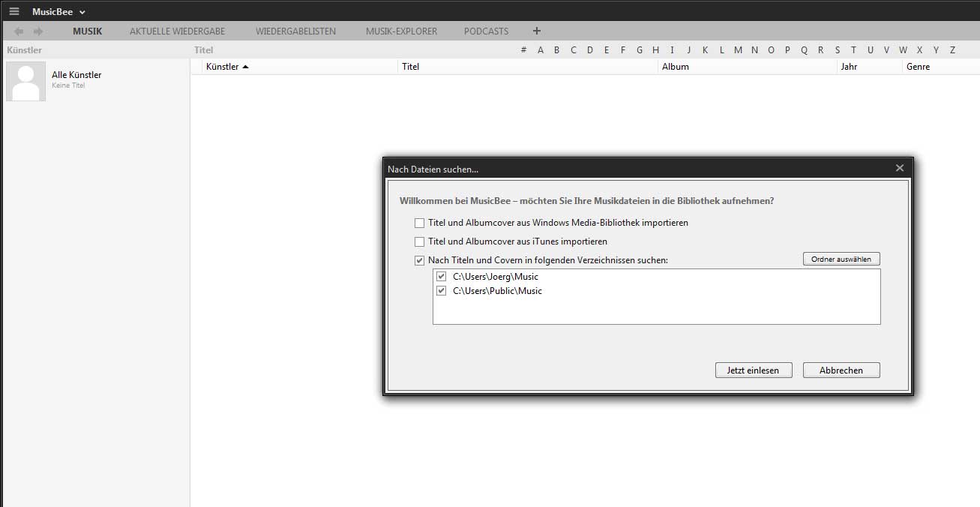Jump to letter C in index
The height and width of the screenshot is (507, 980).
(x=574, y=50)
